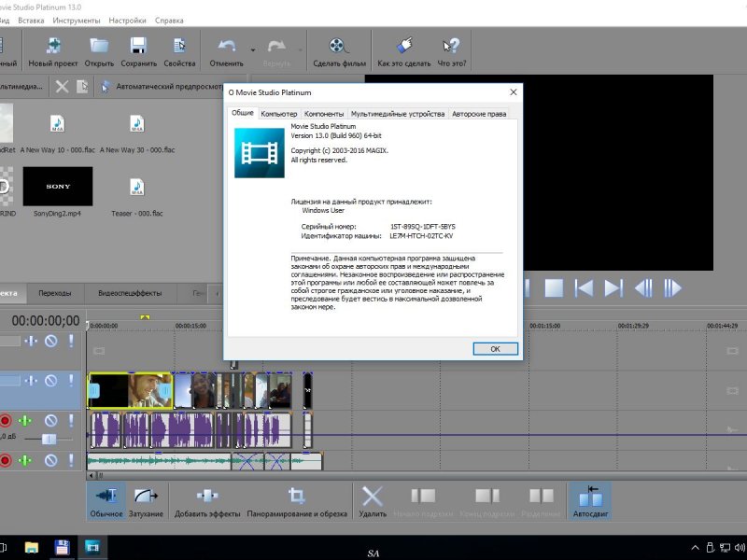Click the New Project toolbar icon

click(x=53, y=46)
